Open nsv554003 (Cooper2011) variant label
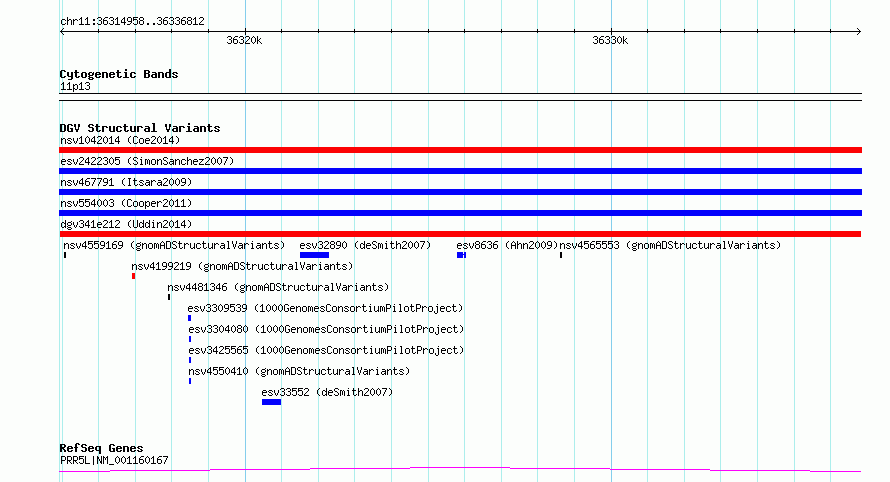The height and width of the screenshot is (482, 890). click(126, 203)
